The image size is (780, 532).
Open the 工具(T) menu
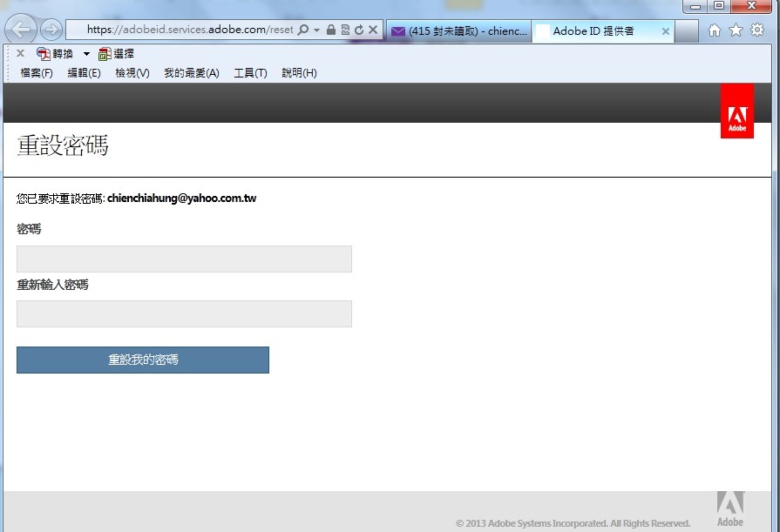[250, 73]
